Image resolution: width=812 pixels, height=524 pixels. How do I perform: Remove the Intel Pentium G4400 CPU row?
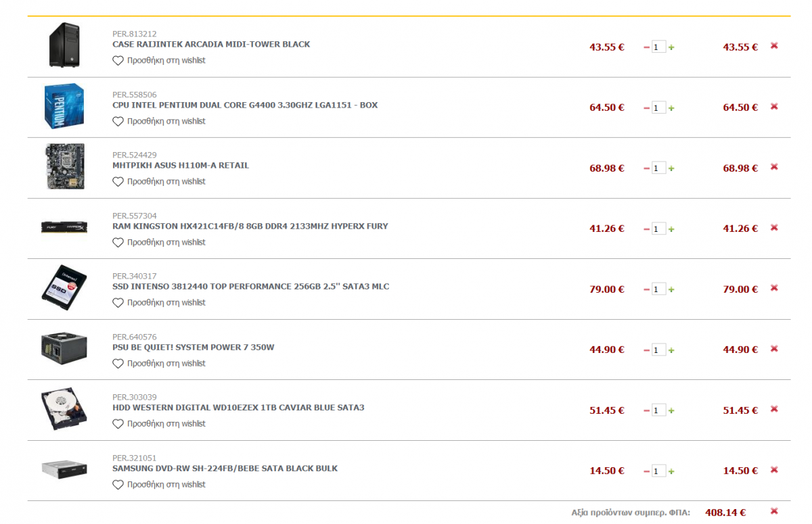(x=774, y=107)
